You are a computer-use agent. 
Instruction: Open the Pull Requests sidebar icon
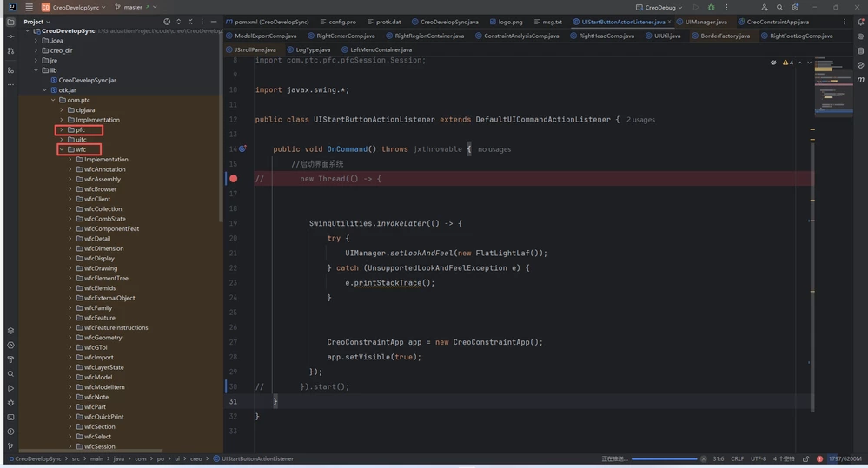(10, 51)
